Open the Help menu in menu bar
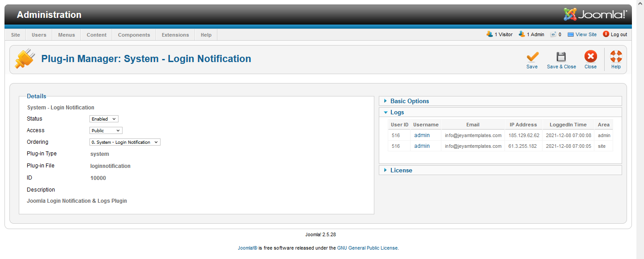This screenshot has width=644, height=259. (206, 35)
